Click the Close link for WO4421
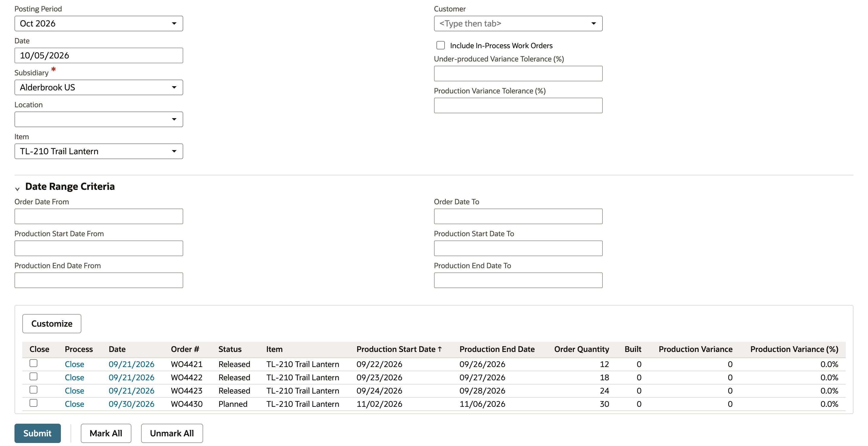868x446 pixels. pos(74,364)
